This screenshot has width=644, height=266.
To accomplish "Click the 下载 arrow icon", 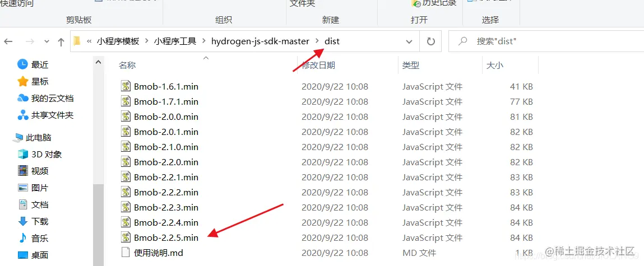I will pyautogui.click(x=22, y=222).
